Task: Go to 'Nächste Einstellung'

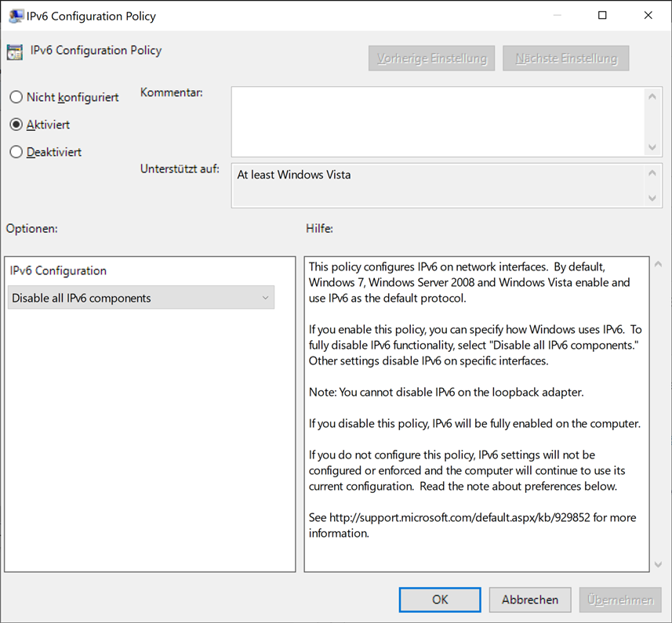Action: (566, 58)
